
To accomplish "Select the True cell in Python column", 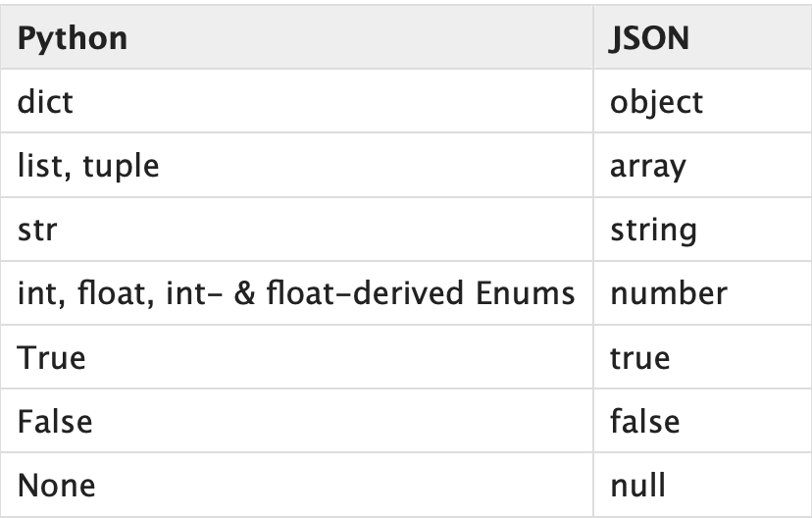I will 297,357.
